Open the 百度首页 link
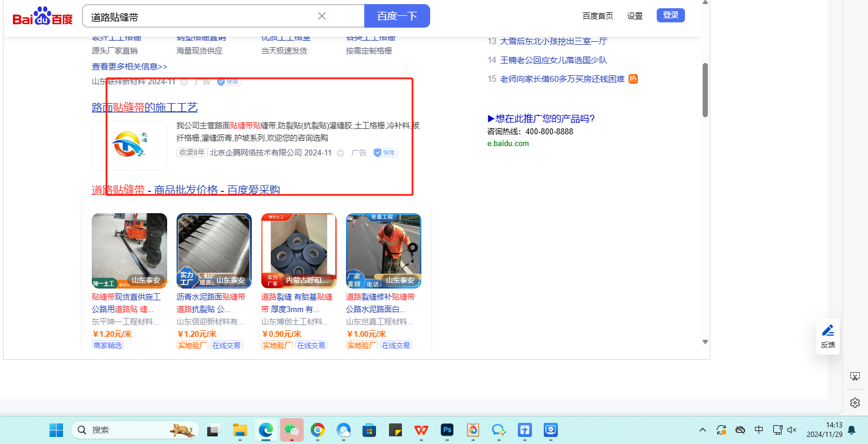The image size is (868, 444). tap(598, 16)
